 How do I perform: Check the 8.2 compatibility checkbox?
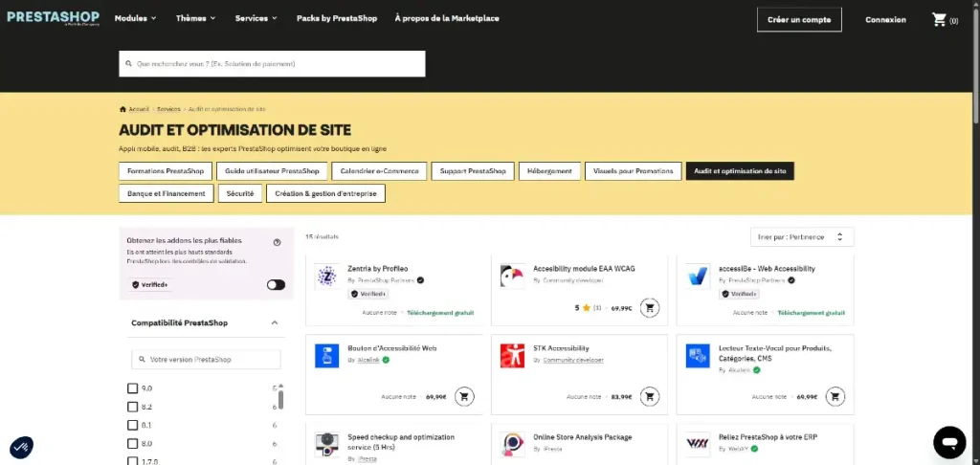pyautogui.click(x=132, y=407)
